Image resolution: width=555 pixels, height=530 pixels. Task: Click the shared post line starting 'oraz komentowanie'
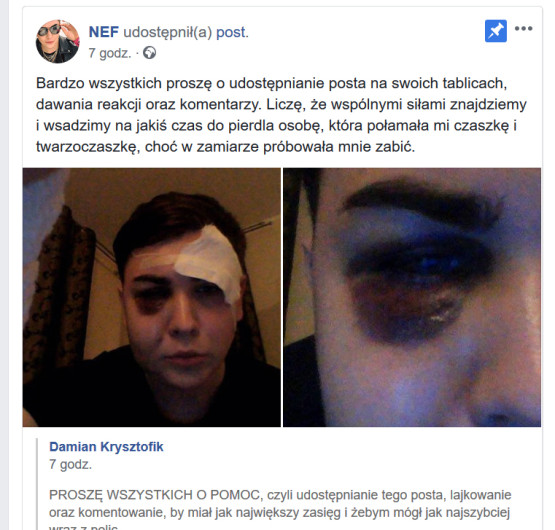tap(279, 512)
